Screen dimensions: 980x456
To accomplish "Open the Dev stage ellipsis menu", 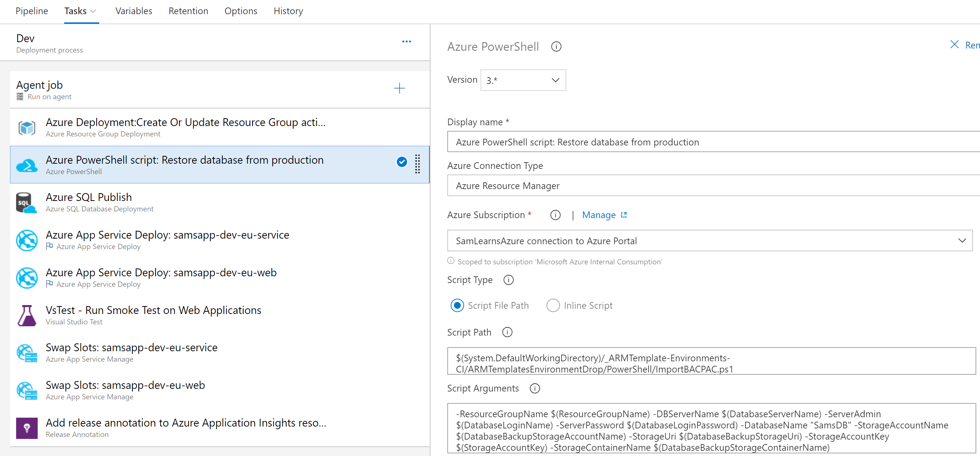I will tap(406, 41).
